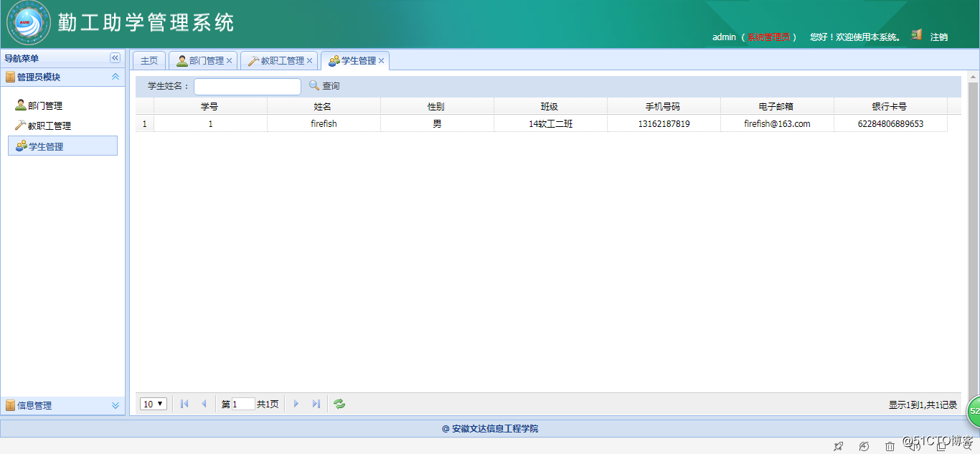Click the 班级 column header
980x454 pixels.
pyautogui.click(x=550, y=106)
